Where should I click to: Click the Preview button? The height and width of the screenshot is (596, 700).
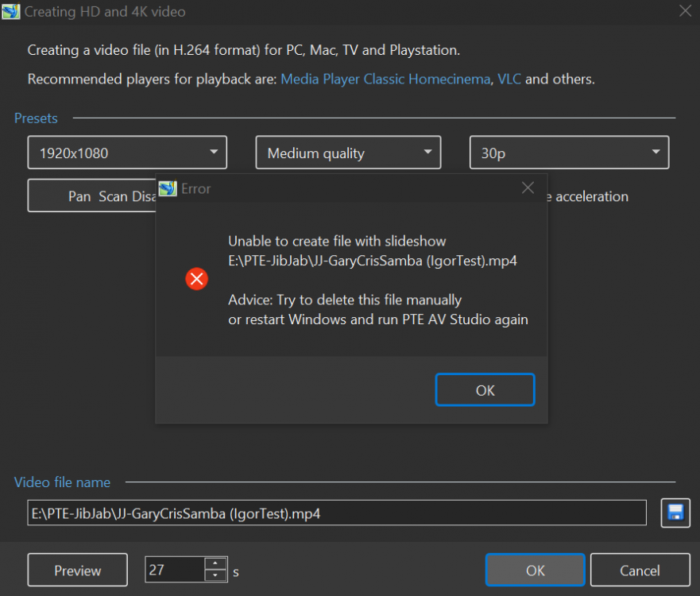click(x=78, y=570)
